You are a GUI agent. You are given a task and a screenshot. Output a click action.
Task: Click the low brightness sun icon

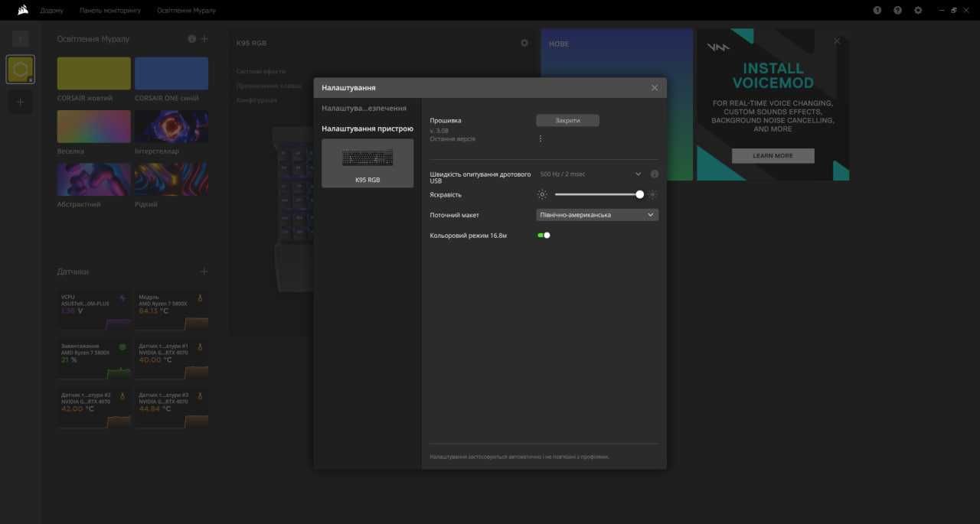(x=543, y=194)
